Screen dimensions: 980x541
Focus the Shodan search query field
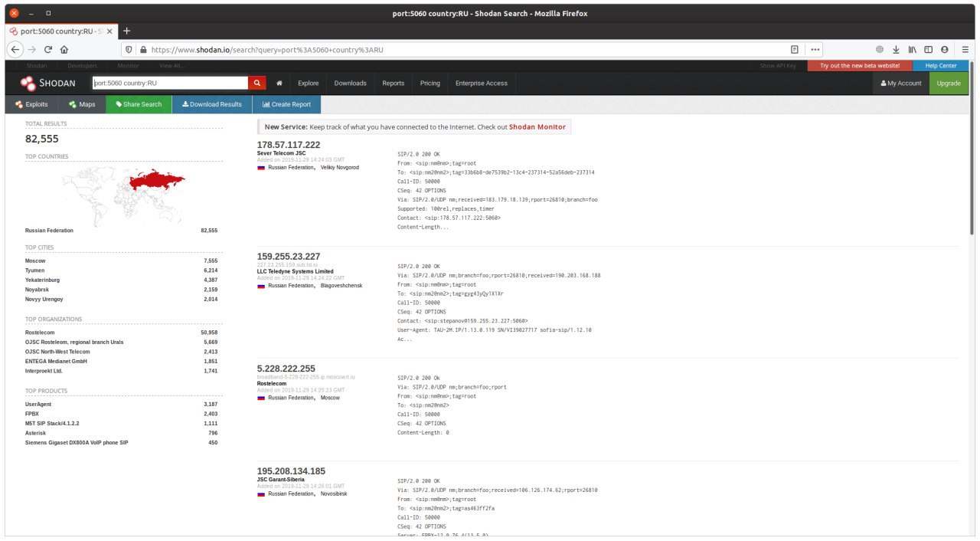pyautogui.click(x=169, y=83)
